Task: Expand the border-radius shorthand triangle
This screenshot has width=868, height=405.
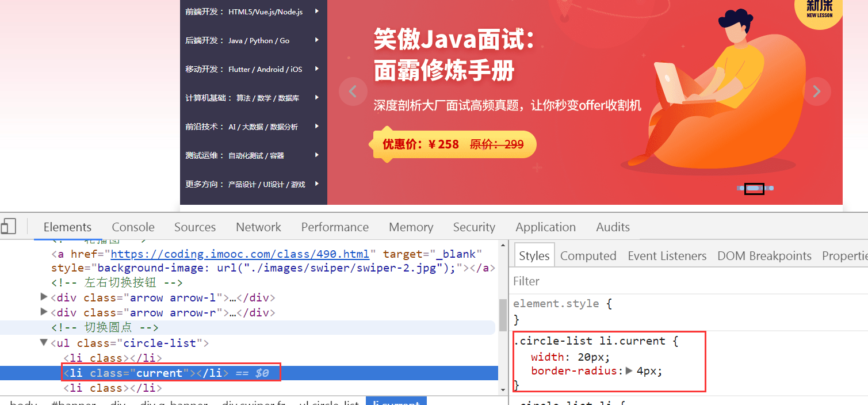Action: click(629, 371)
